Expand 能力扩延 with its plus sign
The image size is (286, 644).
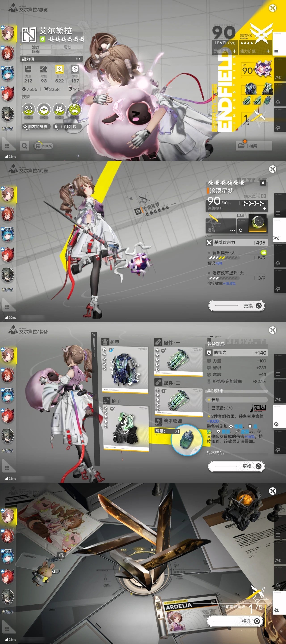click(268, 51)
